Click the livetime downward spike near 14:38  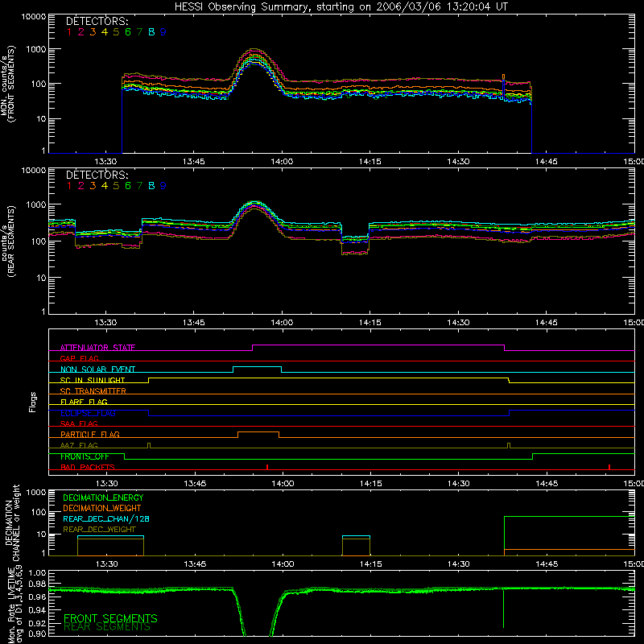tap(504, 609)
